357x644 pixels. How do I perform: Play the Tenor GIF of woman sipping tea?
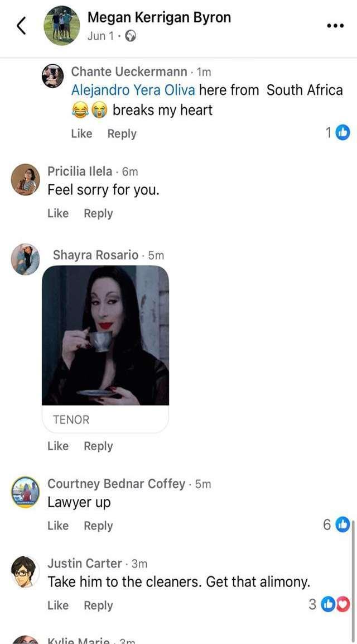(105, 335)
